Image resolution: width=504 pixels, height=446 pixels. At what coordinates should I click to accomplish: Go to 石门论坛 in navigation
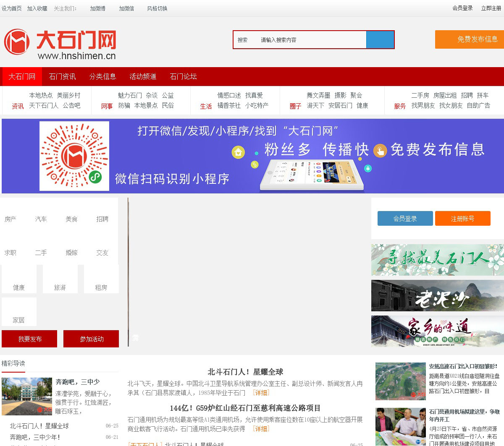tap(183, 76)
